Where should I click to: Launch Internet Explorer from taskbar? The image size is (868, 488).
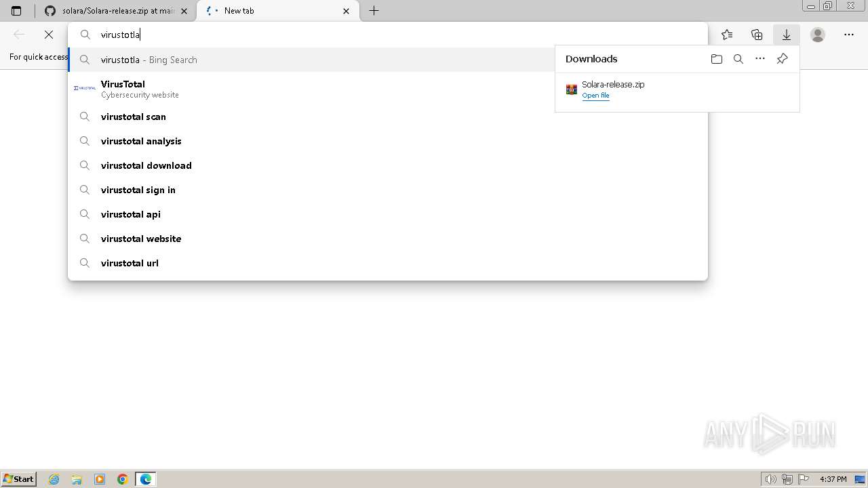pos(54,479)
